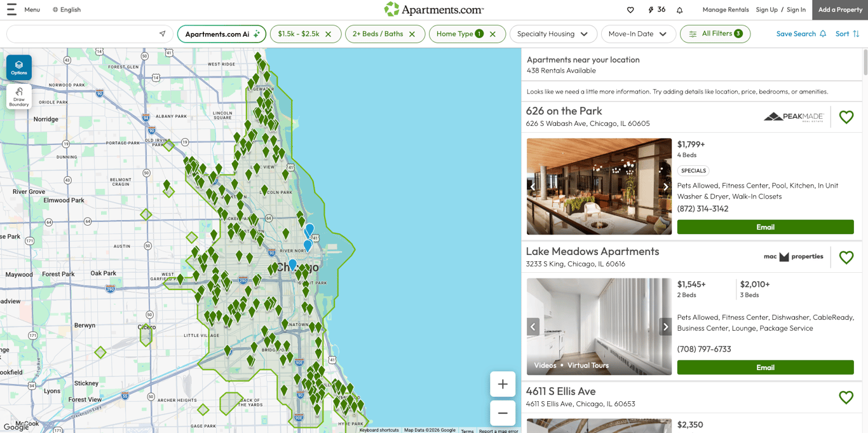This screenshot has width=868, height=433.
Task: Click Sign In link
Action: [796, 10]
